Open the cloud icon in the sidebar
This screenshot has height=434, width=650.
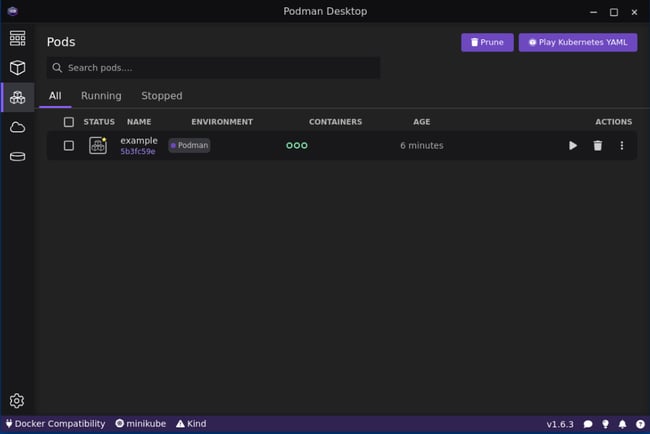tap(17, 127)
